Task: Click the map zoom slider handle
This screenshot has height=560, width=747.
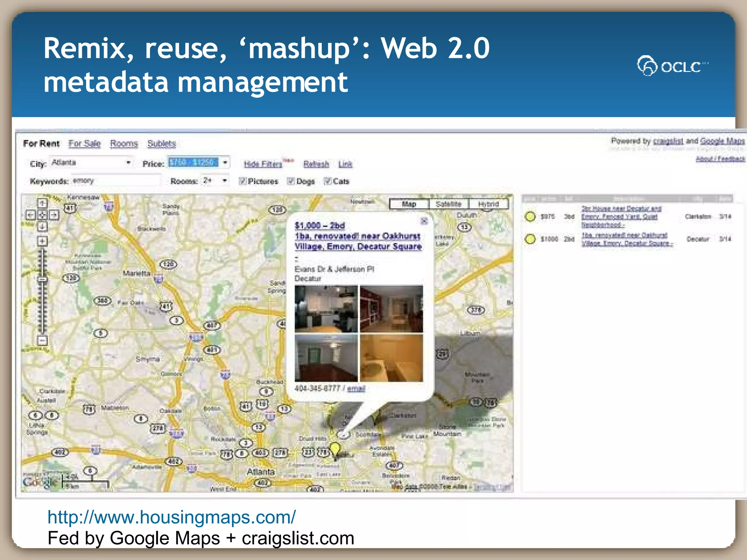Action: (43, 280)
